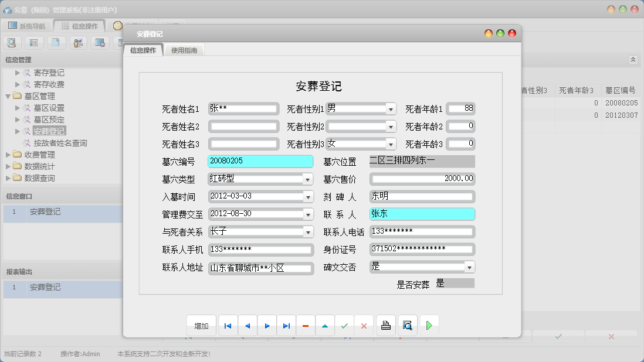This screenshot has width=644, height=362.
Task: Go to previous record using the blue left arrow
Action: point(247,325)
